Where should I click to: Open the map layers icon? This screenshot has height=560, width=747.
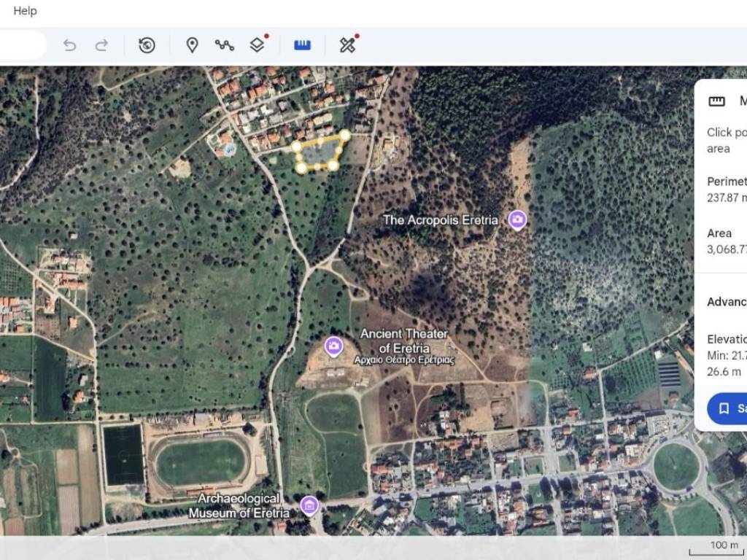coord(257,45)
